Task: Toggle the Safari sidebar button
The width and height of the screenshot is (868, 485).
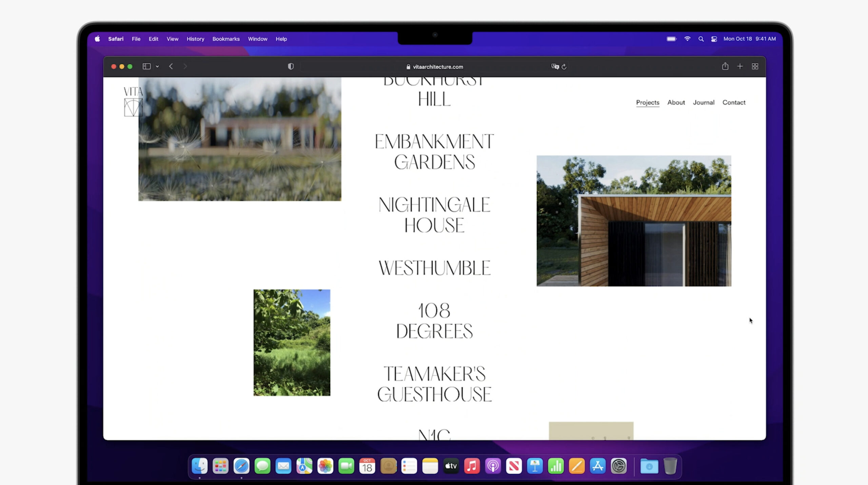Action: click(x=146, y=66)
